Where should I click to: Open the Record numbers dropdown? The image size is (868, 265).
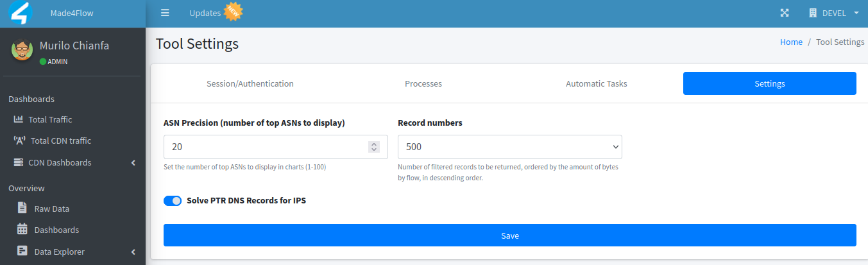(510, 146)
